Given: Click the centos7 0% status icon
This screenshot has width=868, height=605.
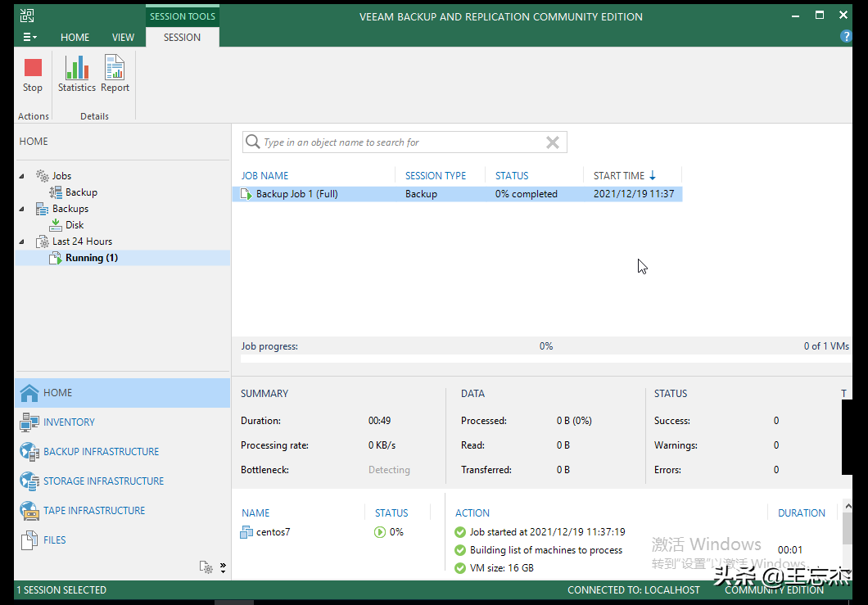Looking at the screenshot, I should (x=380, y=532).
